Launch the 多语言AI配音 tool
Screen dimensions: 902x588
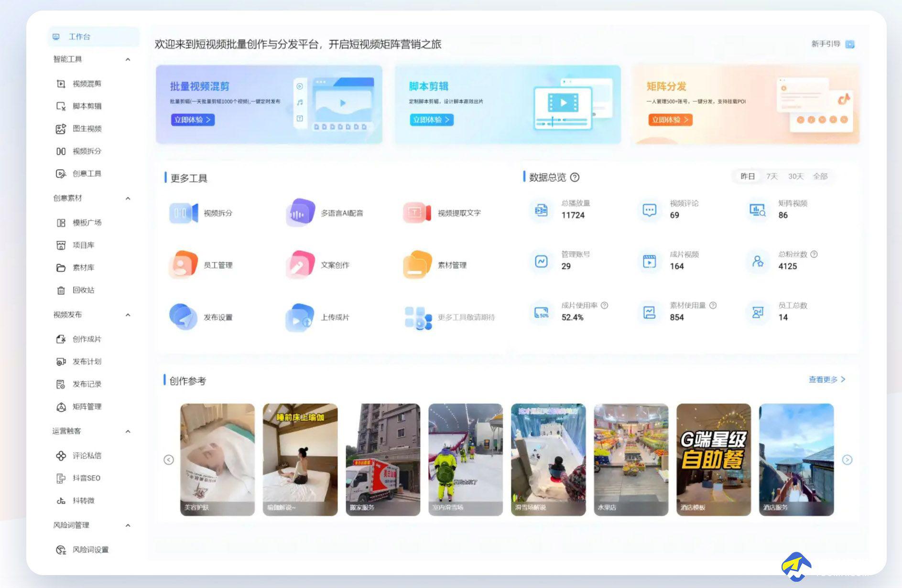[325, 213]
